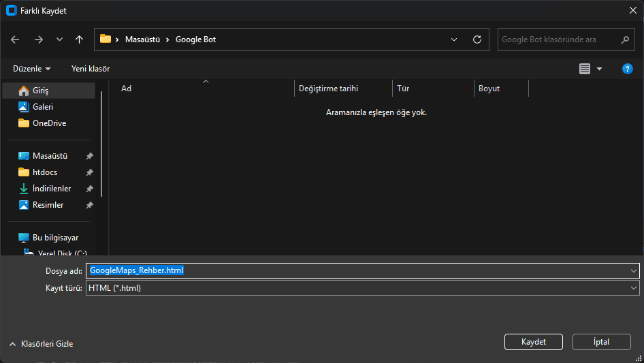The height and width of the screenshot is (363, 644).
Task: Open recent locations dropdown chevron
Action: point(59,40)
